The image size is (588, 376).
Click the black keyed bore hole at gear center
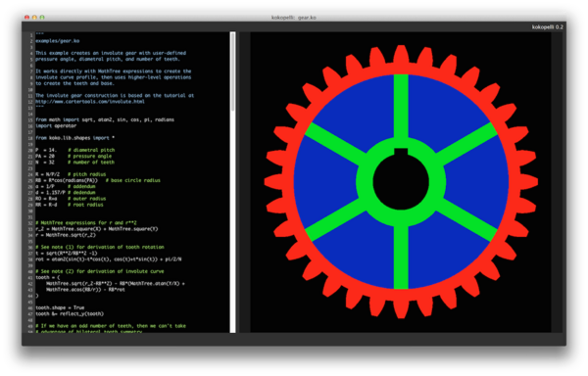(401, 181)
